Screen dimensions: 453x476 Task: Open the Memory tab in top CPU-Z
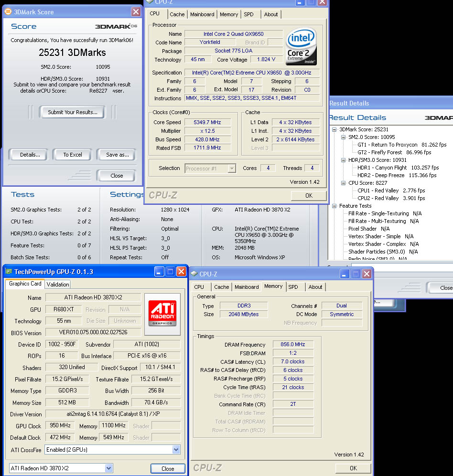tap(229, 14)
